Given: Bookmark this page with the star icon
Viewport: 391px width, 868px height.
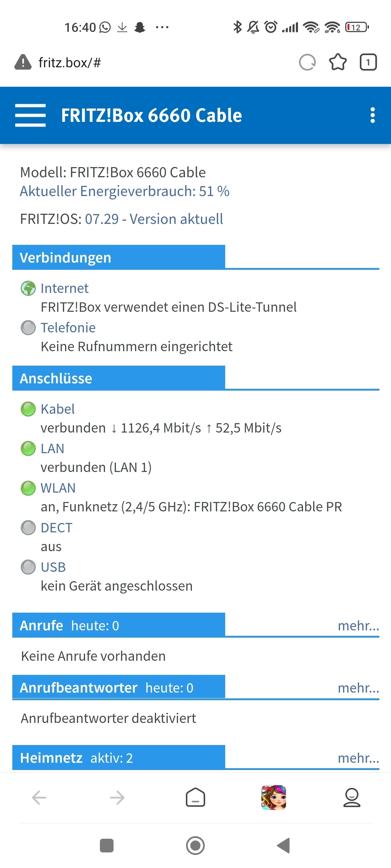Looking at the screenshot, I should [x=337, y=63].
